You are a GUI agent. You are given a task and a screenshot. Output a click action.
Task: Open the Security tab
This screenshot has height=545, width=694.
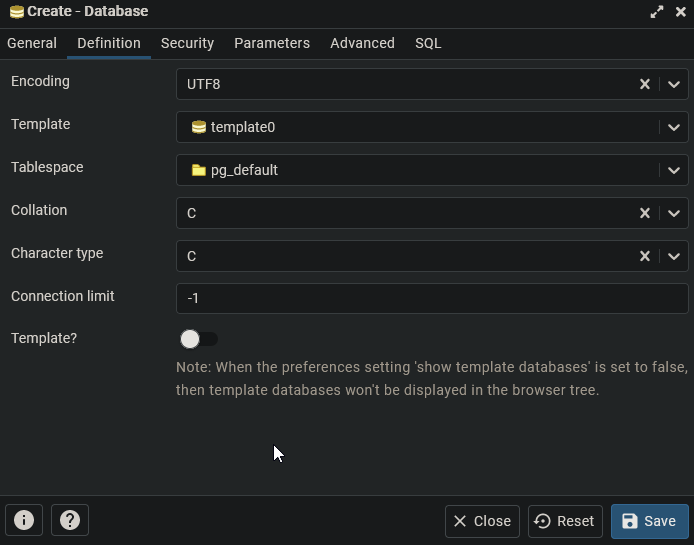tap(187, 43)
